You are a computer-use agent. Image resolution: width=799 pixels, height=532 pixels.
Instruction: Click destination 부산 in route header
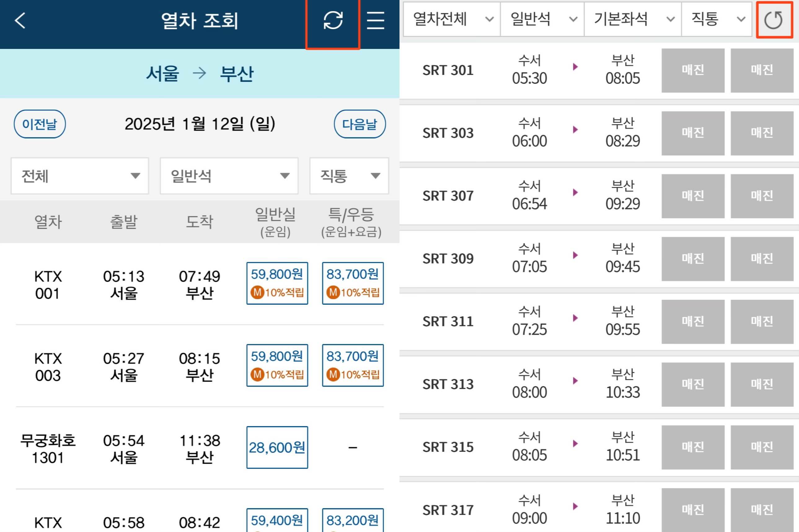(237, 73)
